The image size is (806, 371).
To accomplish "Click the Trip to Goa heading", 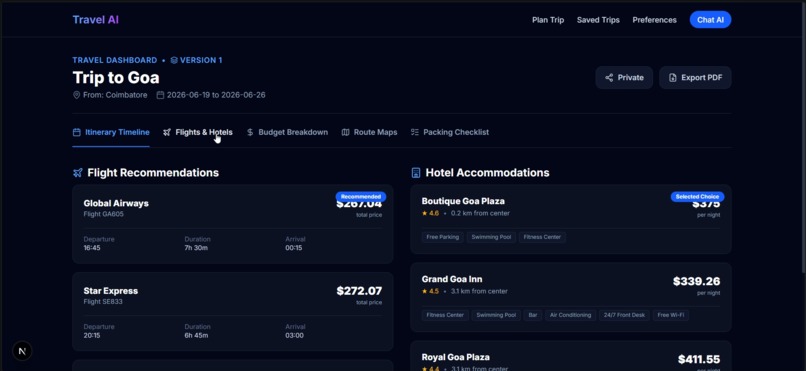I will [116, 78].
